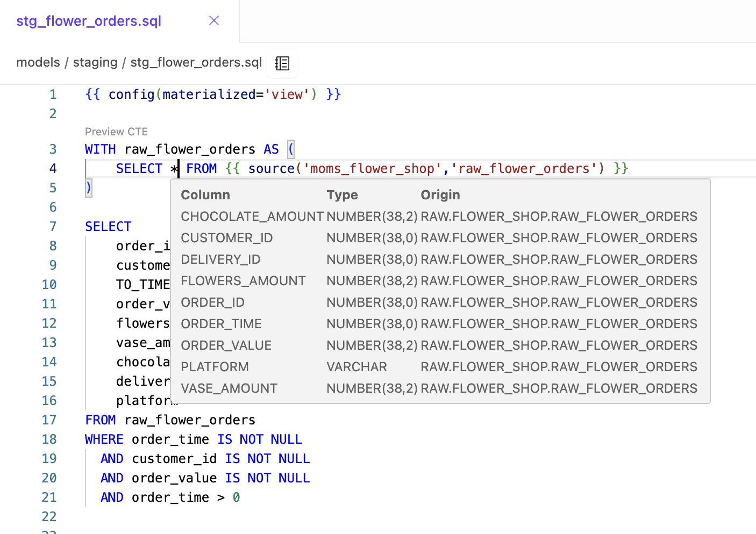Viewport: 756px width, 534px height.
Task: Click line number 18 in the gutter
Action: tap(49, 439)
